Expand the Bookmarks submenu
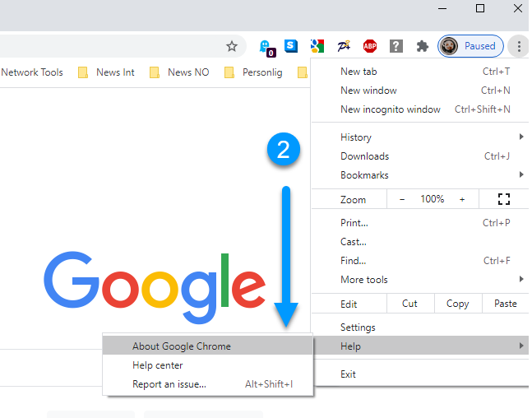 pyautogui.click(x=420, y=175)
